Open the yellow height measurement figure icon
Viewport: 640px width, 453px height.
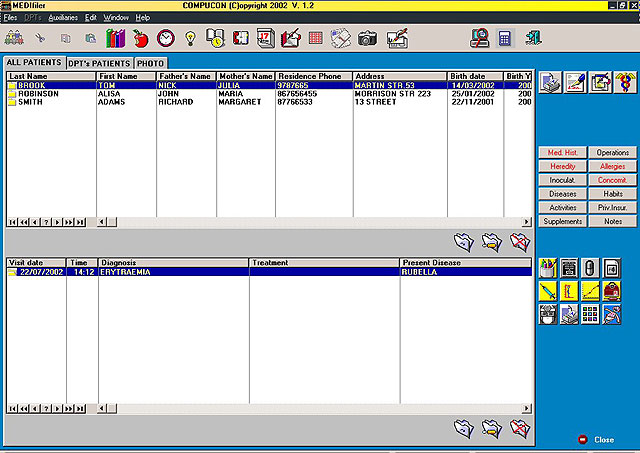pos(569,291)
